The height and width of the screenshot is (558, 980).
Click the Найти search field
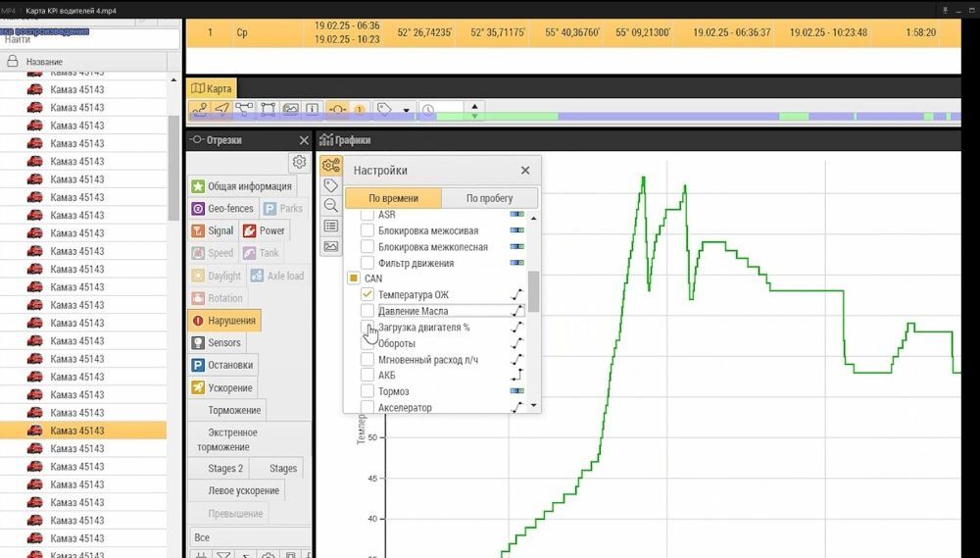(90, 38)
